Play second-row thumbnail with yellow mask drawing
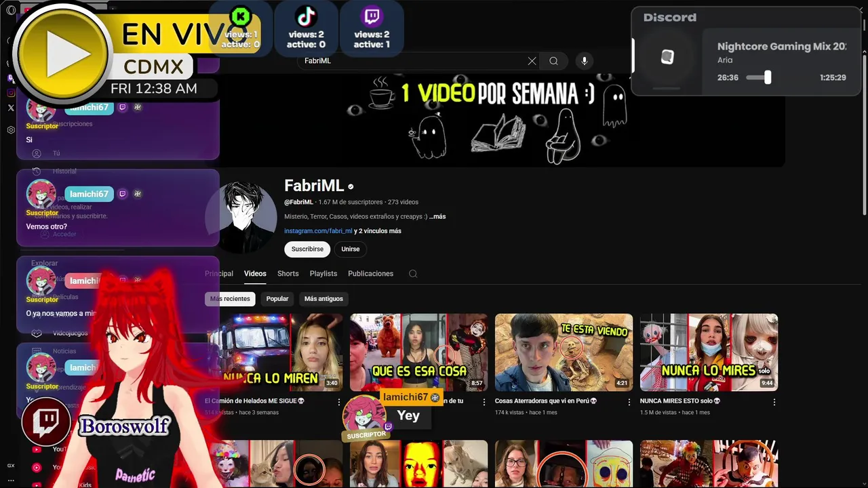 [564, 464]
